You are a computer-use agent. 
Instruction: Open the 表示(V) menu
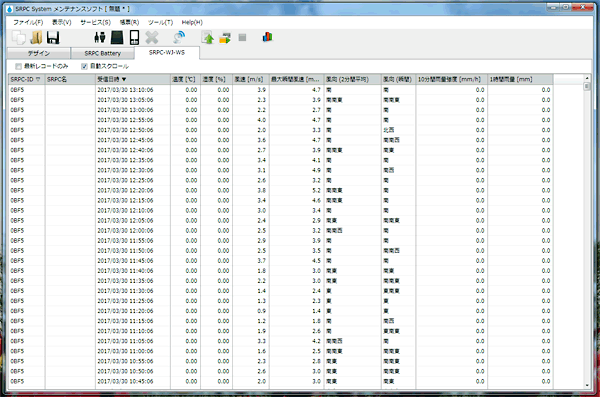[62, 22]
